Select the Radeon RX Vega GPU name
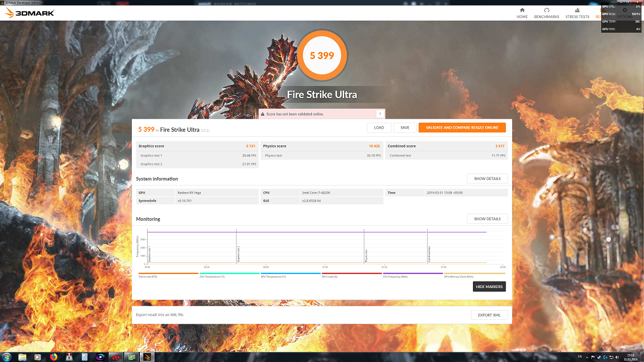Image resolution: width=644 pixels, height=362 pixels. tap(189, 193)
